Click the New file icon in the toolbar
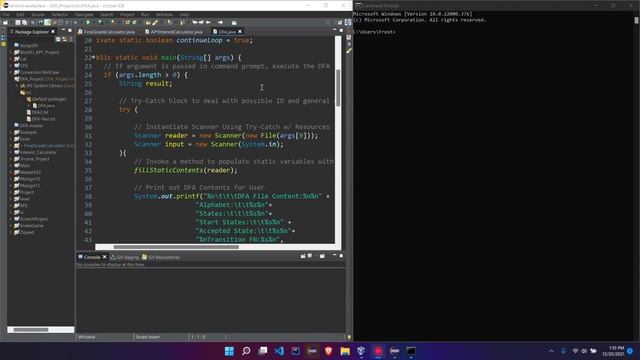The height and width of the screenshot is (360, 640). 6,22
